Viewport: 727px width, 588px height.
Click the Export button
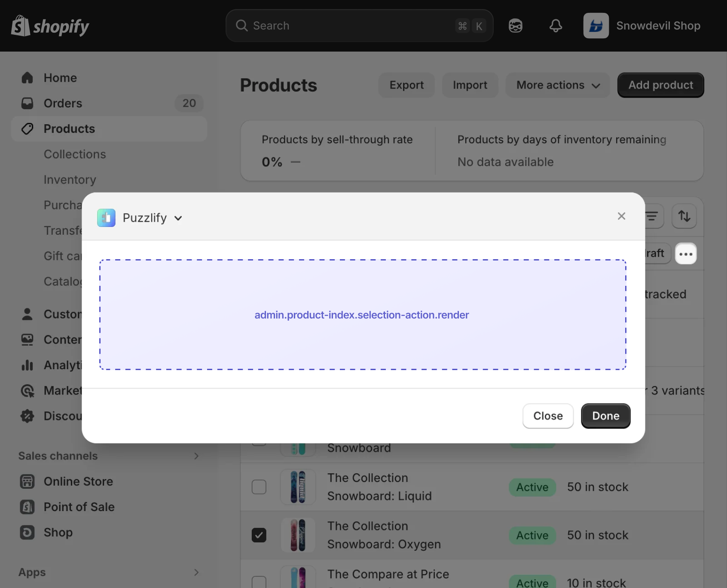point(406,85)
